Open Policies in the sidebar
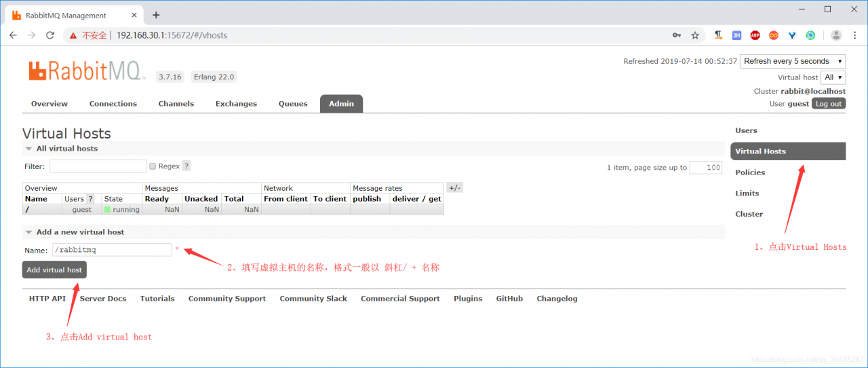Image resolution: width=868 pixels, height=368 pixels. pyautogui.click(x=750, y=172)
